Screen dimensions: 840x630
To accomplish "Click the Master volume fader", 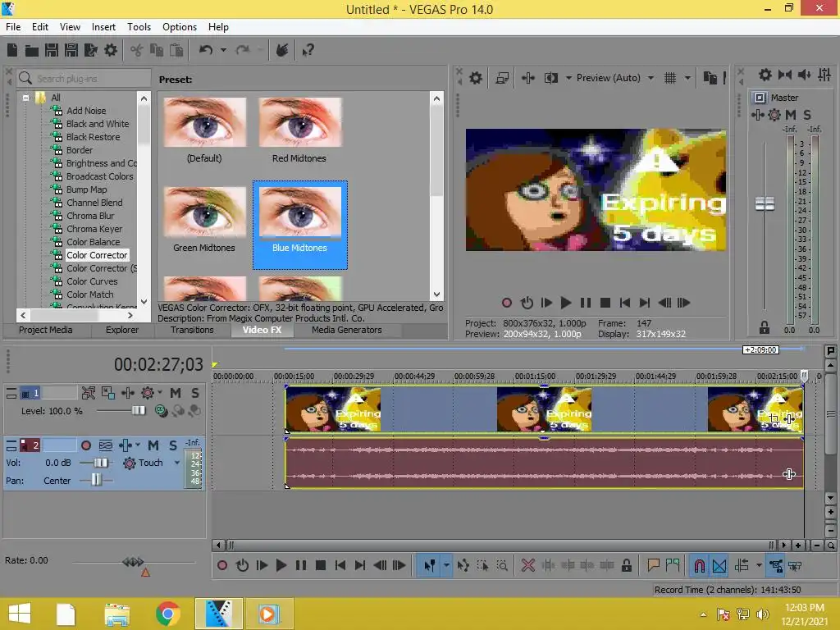I will pos(765,203).
